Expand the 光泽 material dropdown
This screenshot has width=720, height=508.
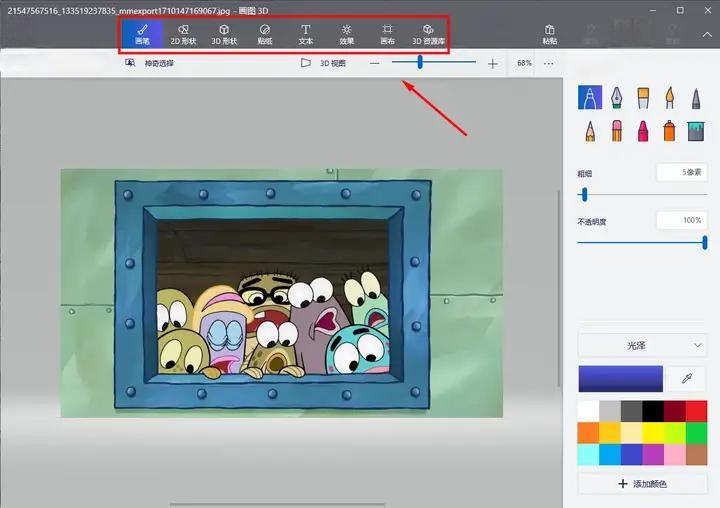[x=642, y=345]
